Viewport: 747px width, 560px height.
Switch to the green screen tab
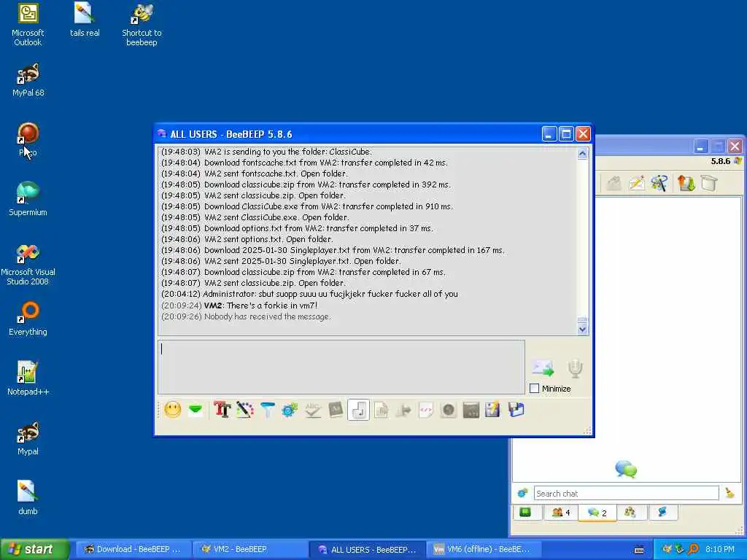[525, 513]
